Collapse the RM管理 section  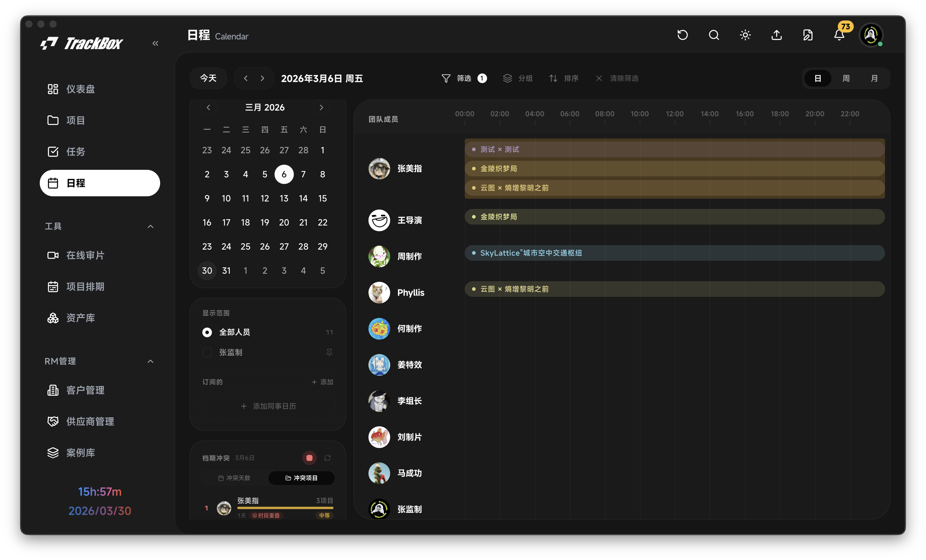click(x=150, y=361)
